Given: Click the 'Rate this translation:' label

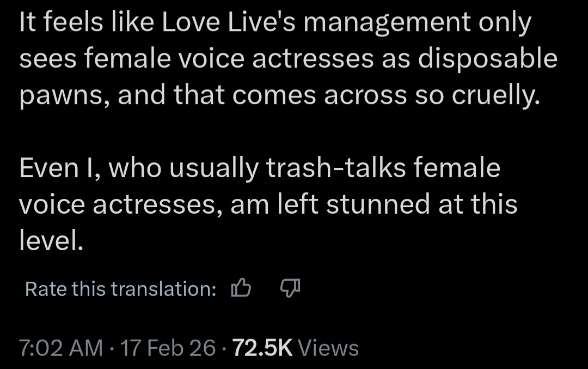Looking at the screenshot, I should 121,289.
